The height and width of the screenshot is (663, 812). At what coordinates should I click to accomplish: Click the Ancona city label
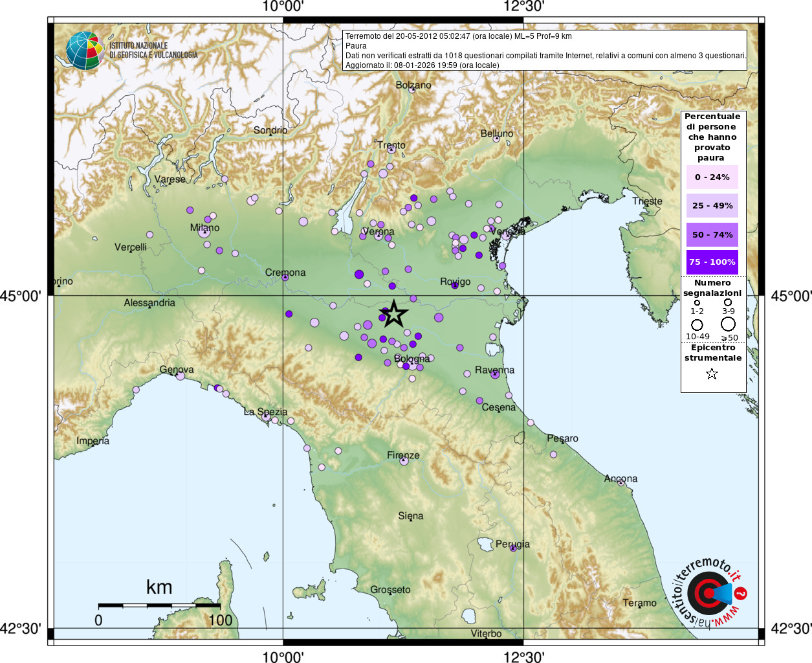pos(620,478)
